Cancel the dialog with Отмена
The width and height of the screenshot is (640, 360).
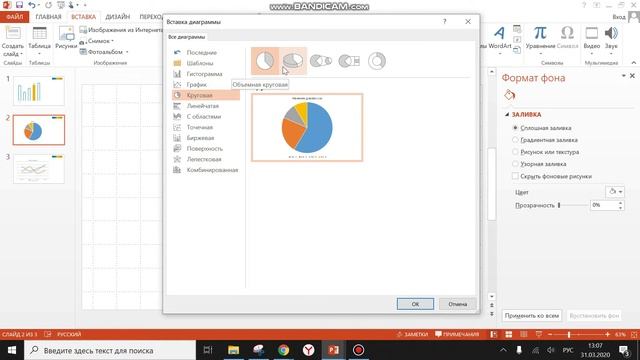(x=458, y=304)
